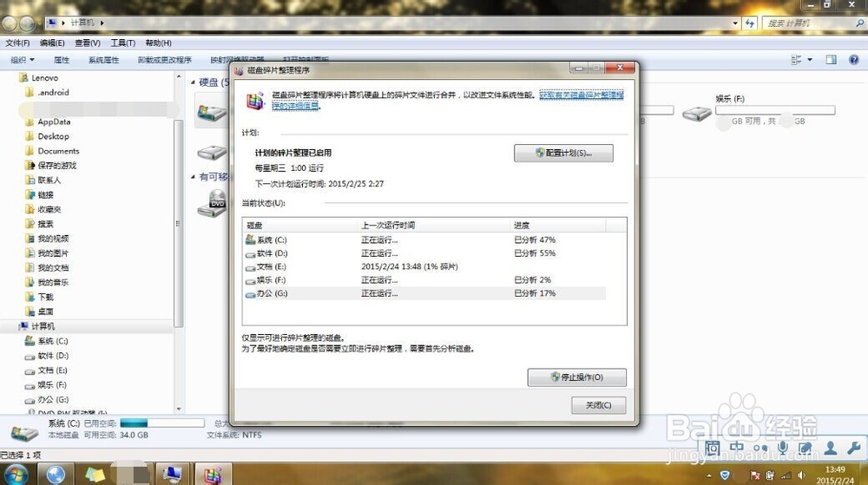Click the IME microphone icon
868x485 pixels.
click(782, 448)
